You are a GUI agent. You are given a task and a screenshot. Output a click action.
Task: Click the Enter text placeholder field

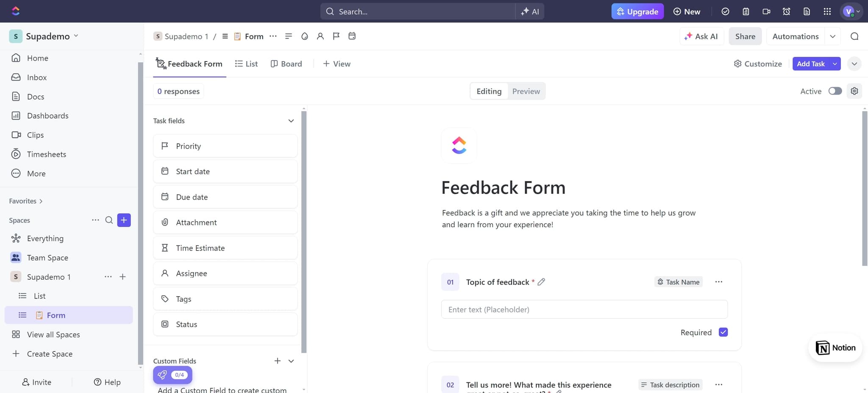[x=584, y=309]
